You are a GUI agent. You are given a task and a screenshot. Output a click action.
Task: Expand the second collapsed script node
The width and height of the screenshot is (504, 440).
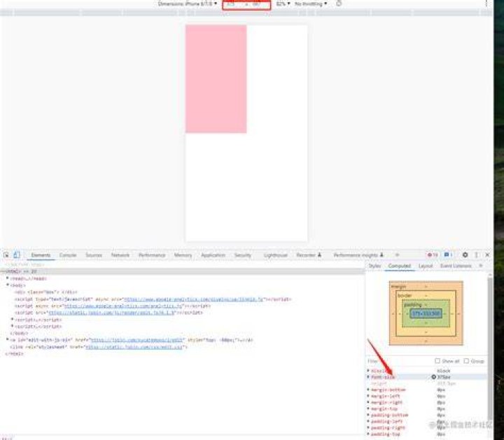[12, 326]
